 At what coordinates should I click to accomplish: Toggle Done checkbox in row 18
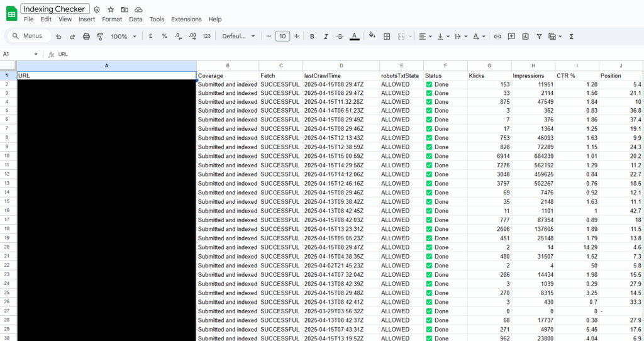(429, 229)
